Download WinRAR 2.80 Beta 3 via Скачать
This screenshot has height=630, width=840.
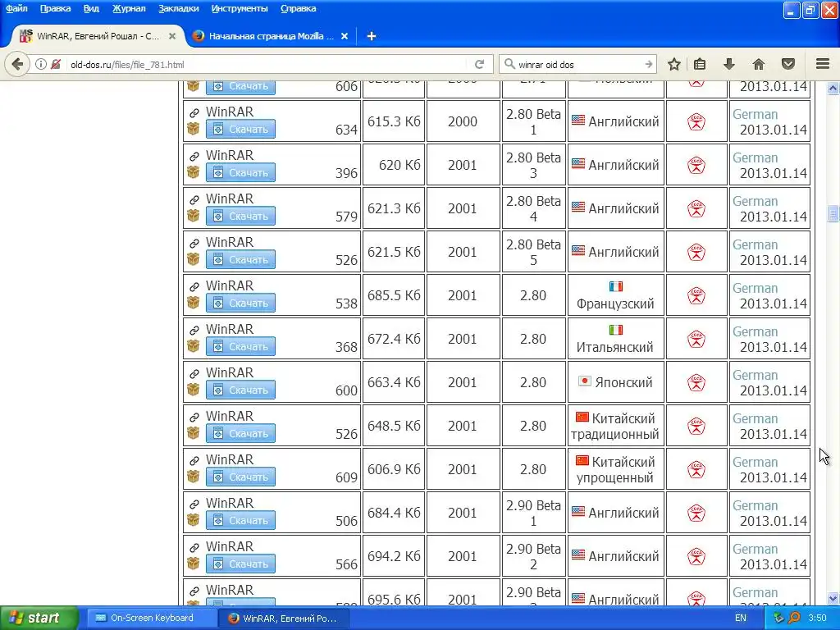pyautogui.click(x=240, y=172)
